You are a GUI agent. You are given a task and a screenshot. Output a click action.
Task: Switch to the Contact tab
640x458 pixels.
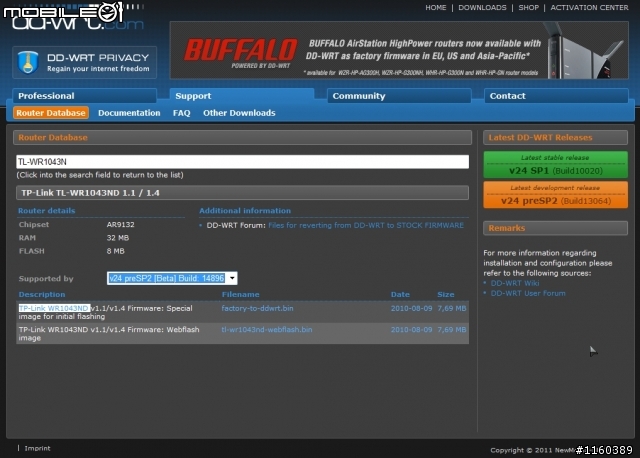[556, 96]
